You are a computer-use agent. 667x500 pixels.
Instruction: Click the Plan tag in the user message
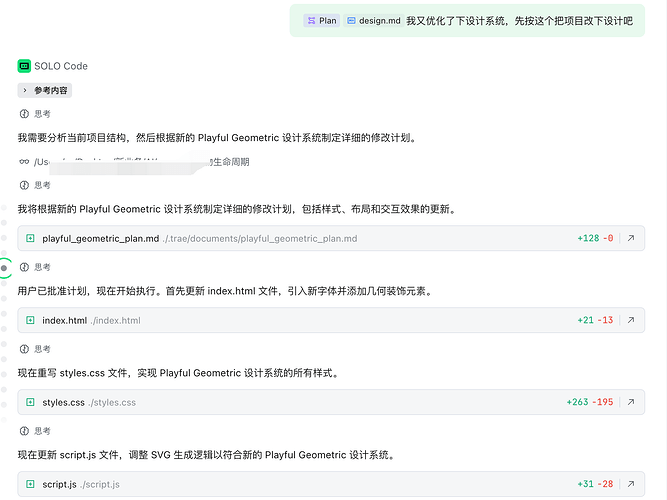pyautogui.click(x=321, y=20)
